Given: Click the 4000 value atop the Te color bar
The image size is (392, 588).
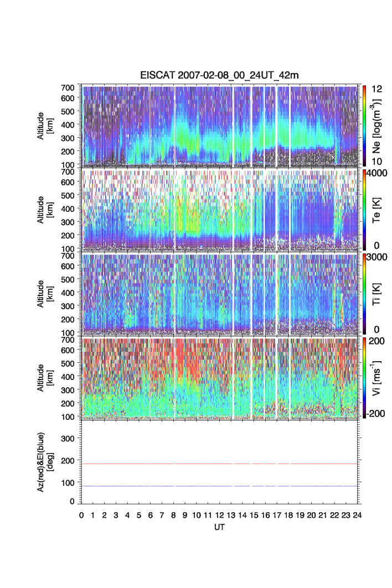Looking at the screenshot, I should pos(376,173).
